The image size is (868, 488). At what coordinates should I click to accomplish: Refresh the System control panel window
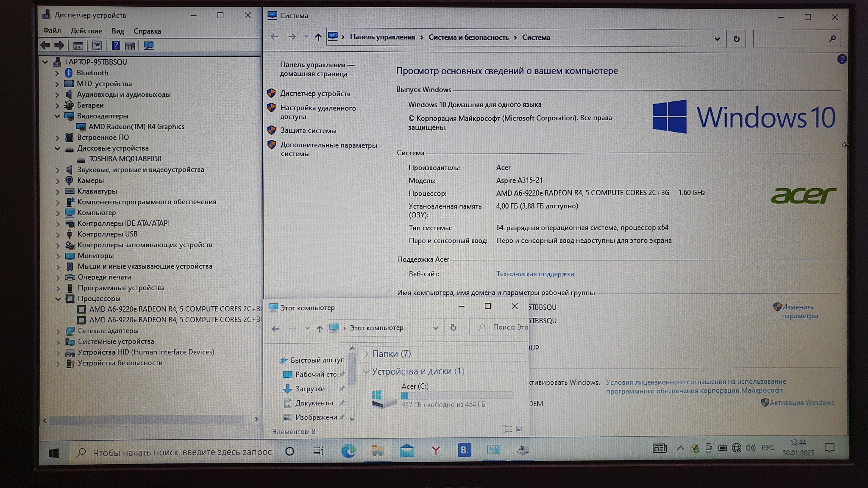736,39
